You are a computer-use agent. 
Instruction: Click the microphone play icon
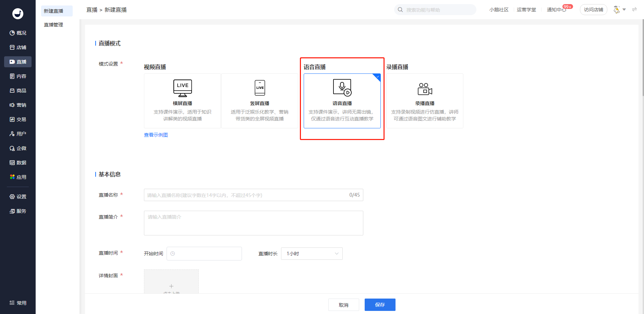(342, 88)
